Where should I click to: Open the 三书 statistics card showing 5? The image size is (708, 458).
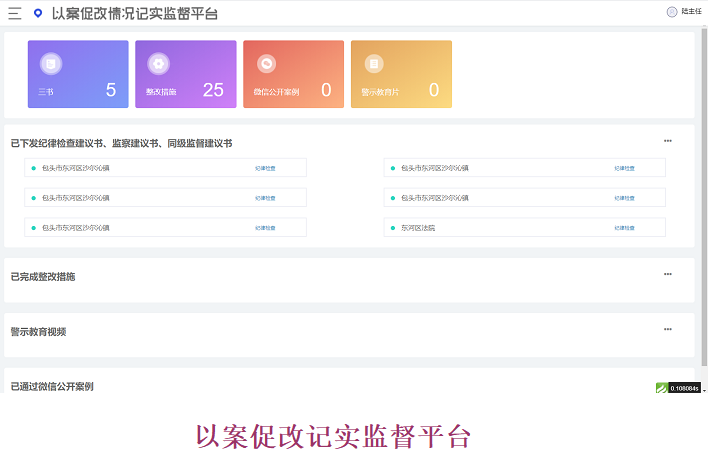coord(78,74)
